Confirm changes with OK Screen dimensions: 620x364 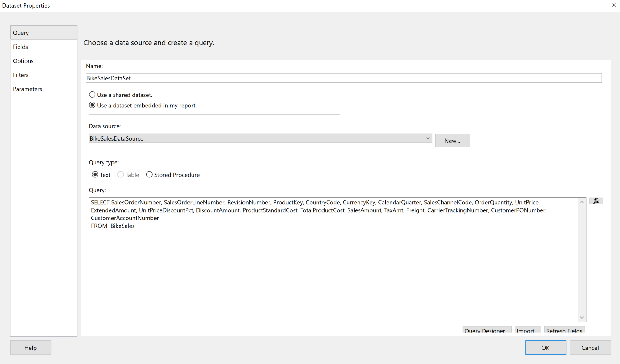pyautogui.click(x=546, y=347)
